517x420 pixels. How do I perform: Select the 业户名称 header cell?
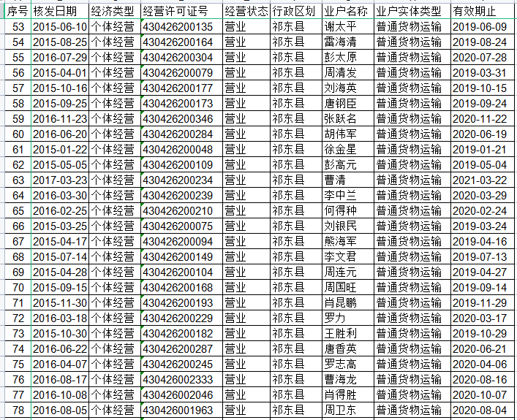click(347, 11)
